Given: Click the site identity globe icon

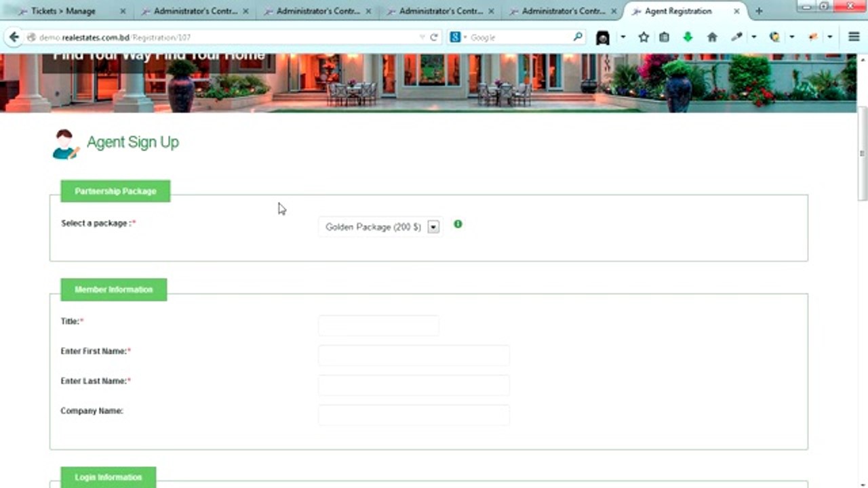Looking at the screenshot, I should pyautogui.click(x=31, y=37).
